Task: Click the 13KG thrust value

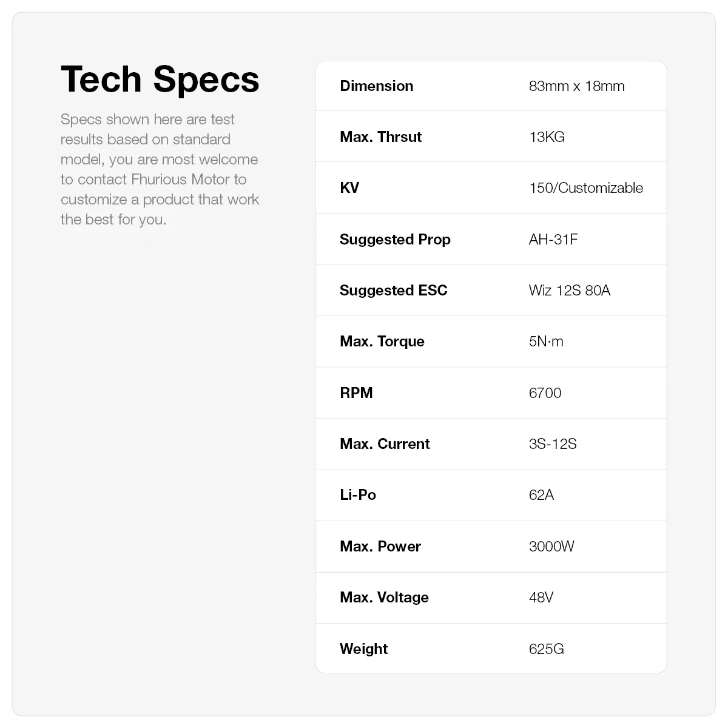Action: pyautogui.click(x=547, y=137)
